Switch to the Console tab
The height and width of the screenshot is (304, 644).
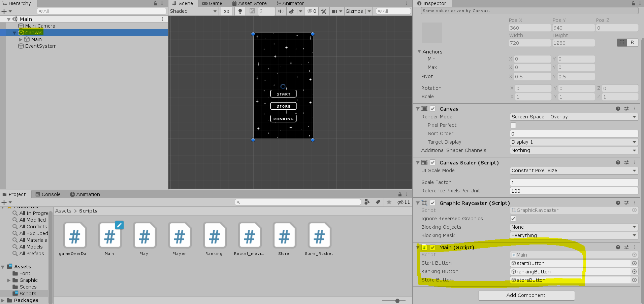click(x=48, y=194)
